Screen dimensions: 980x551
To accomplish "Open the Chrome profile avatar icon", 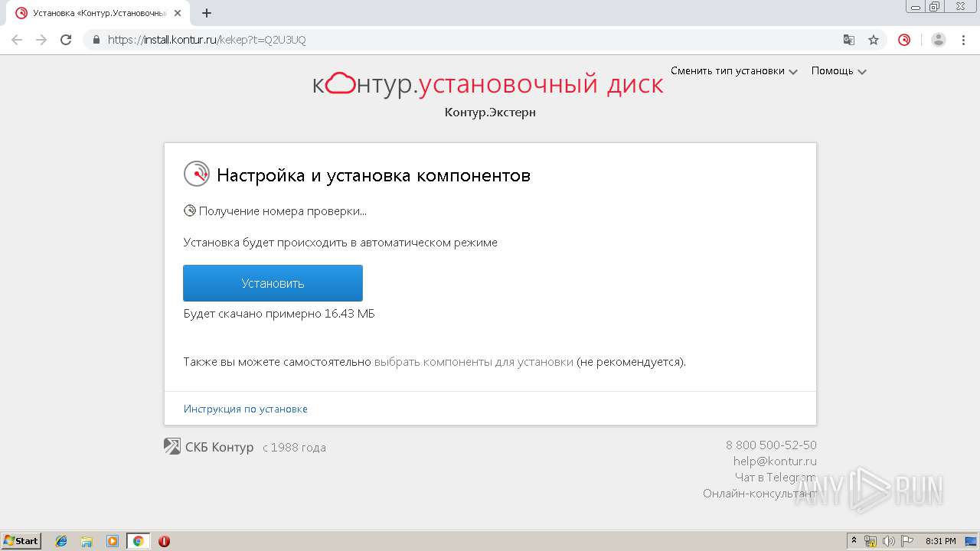I will coord(939,40).
